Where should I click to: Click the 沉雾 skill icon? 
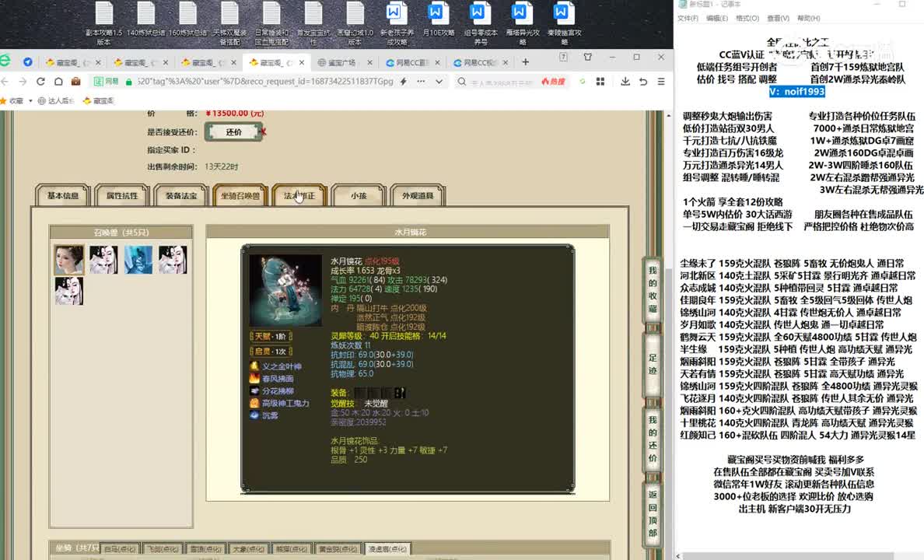tap(254, 415)
